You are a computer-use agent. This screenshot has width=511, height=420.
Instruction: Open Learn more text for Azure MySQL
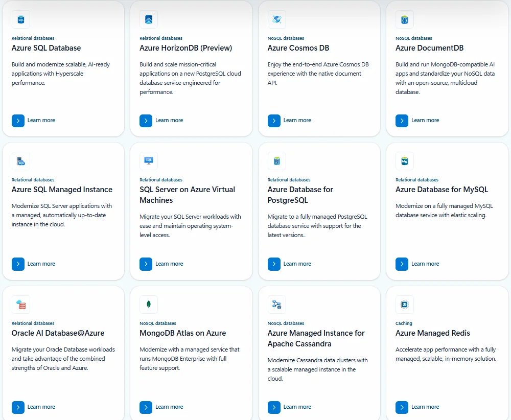(425, 264)
